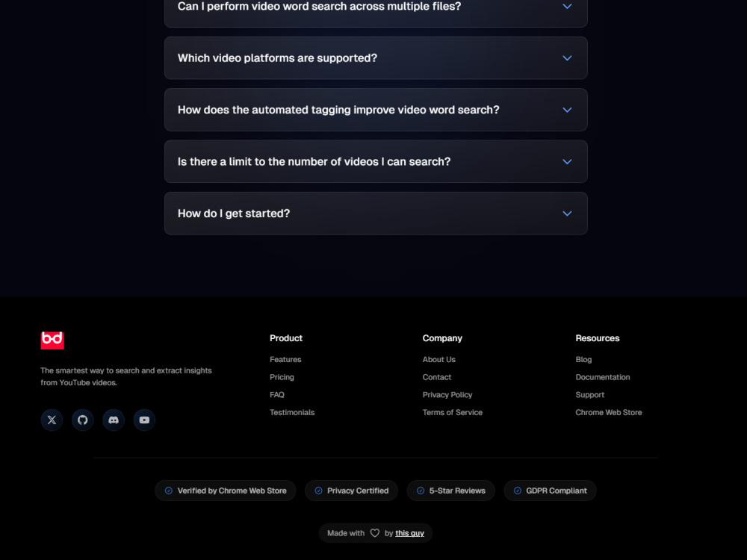Click checkmark icon on GDPR Compliant badge

[518, 491]
